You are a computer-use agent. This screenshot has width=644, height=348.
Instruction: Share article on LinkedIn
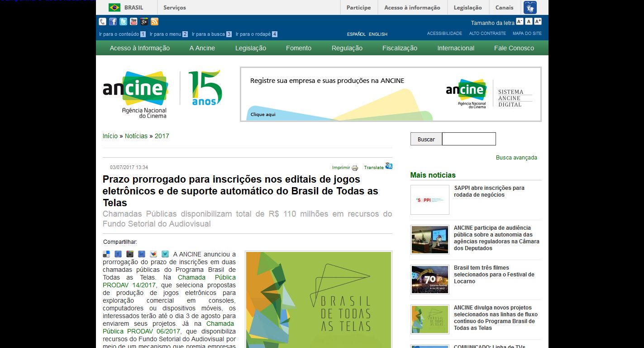click(142, 254)
